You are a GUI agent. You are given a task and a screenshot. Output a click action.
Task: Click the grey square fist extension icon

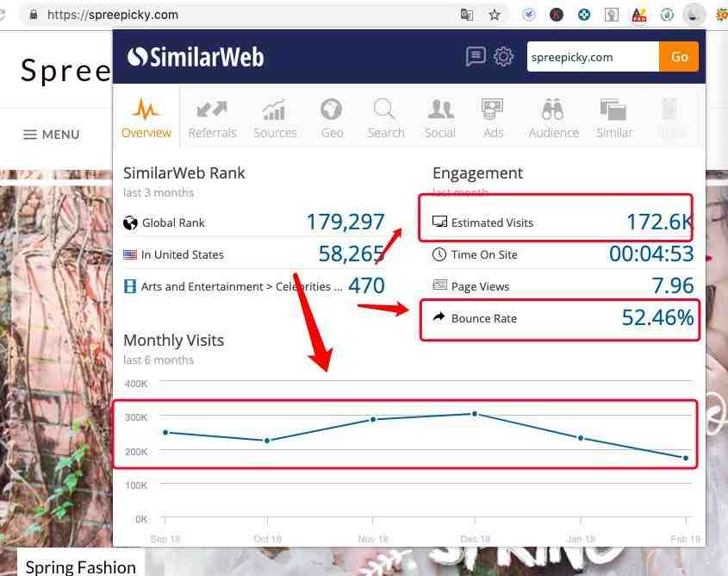coord(612,15)
